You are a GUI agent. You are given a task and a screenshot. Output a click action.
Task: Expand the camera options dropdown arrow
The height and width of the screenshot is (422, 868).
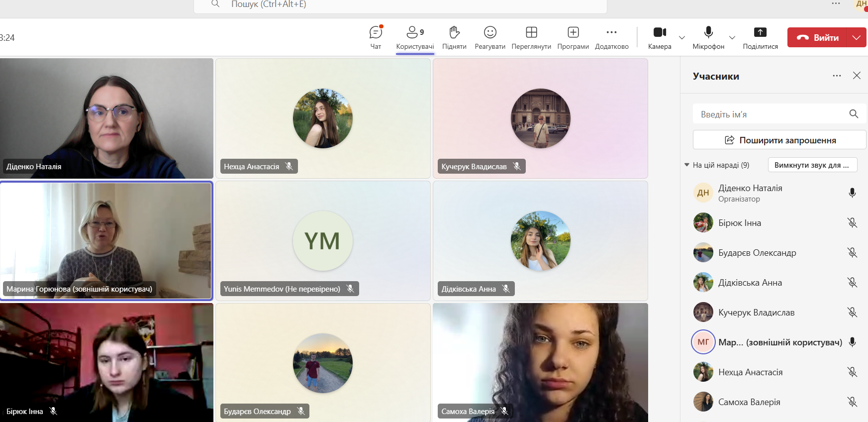(x=682, y=38)
